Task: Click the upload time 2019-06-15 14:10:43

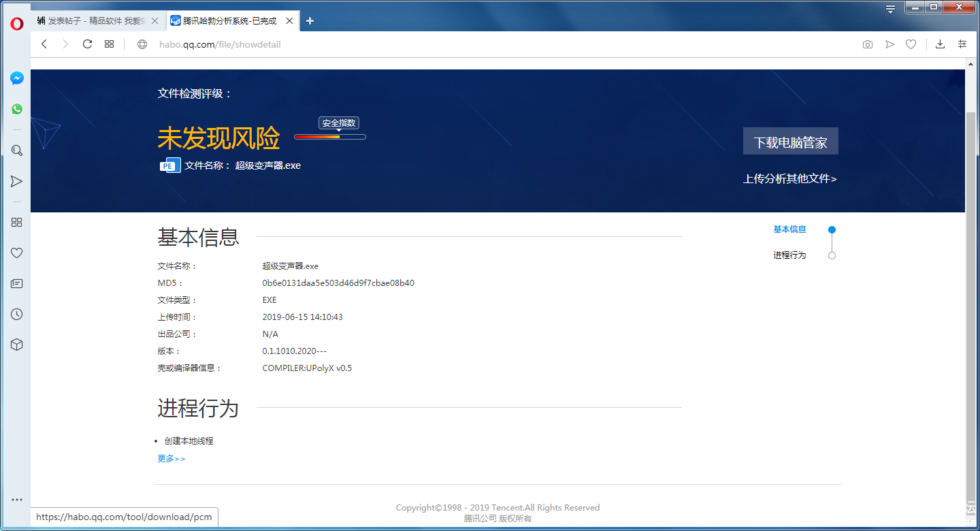Action: tap(303, 317)
